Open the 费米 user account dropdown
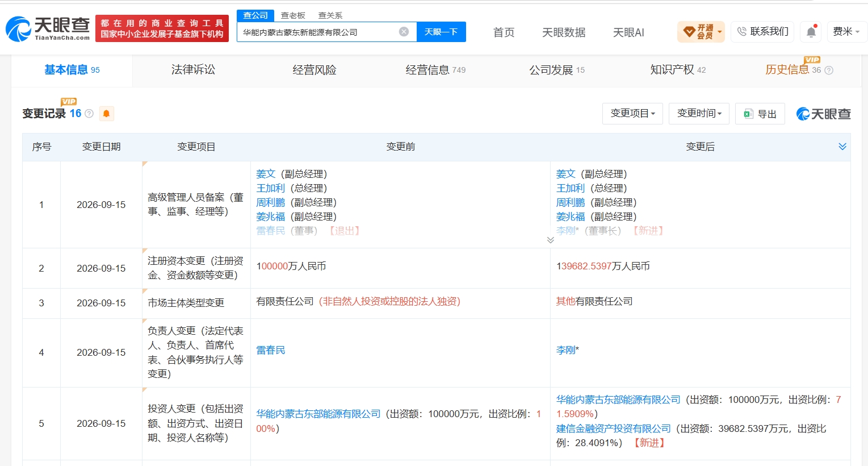 [x=846, y=32]
